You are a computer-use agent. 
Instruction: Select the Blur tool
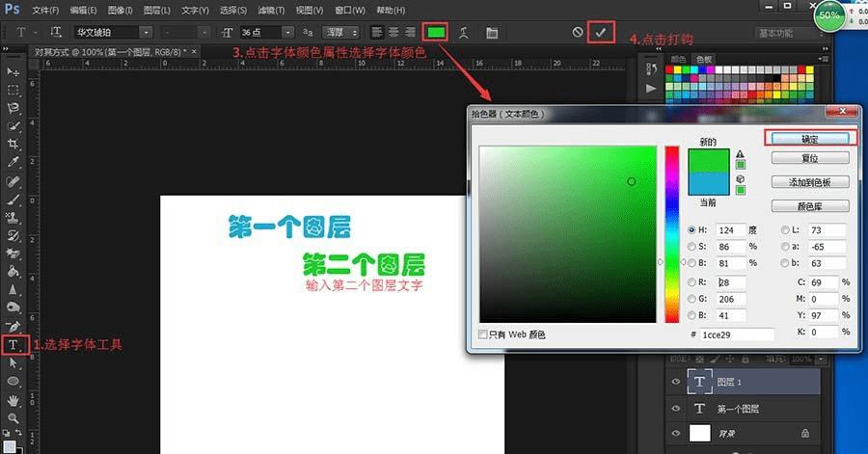[14, 290]
